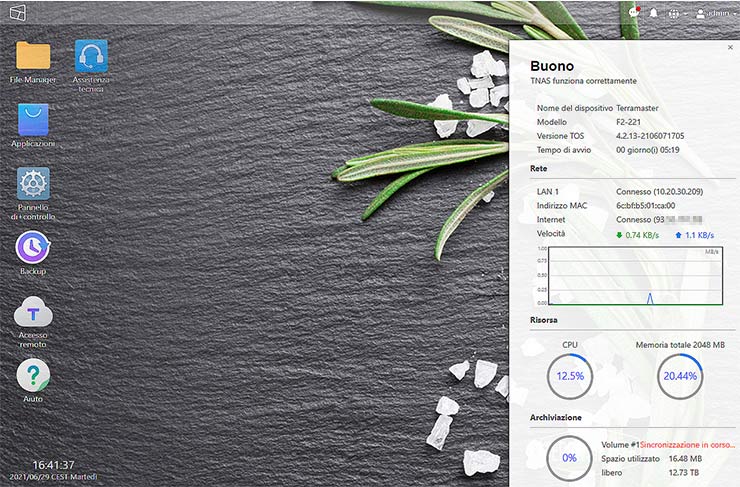Click the CPU 12.5% usage gauge

(570, 377)
